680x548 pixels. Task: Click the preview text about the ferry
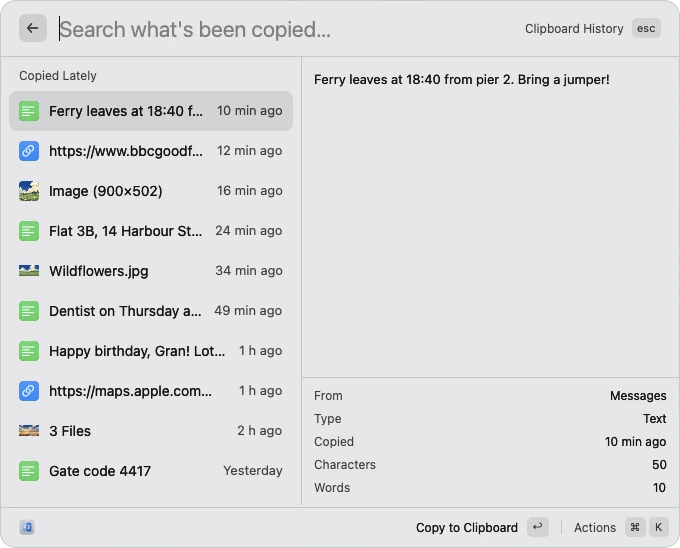pos(461,80)
